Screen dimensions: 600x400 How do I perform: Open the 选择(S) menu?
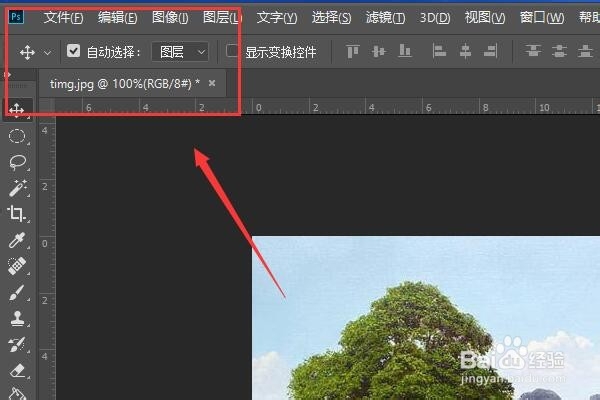pyautogui.click(x=331, y=18)
